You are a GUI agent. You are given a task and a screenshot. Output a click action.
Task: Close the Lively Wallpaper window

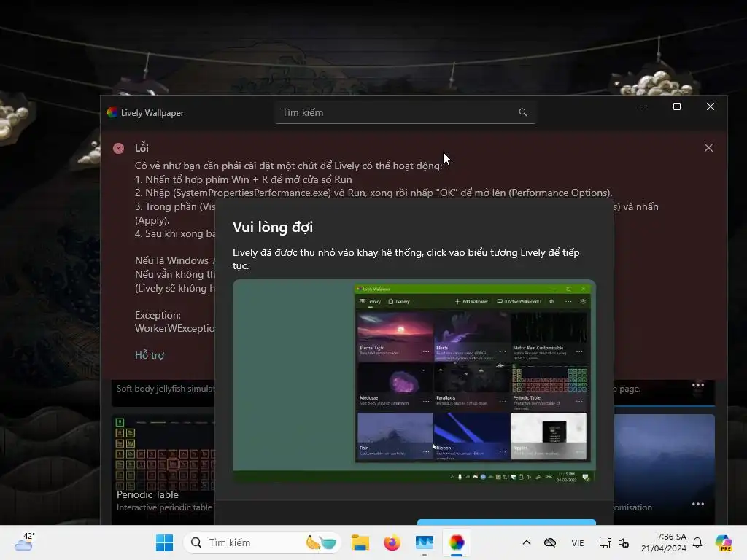[711, 106]
